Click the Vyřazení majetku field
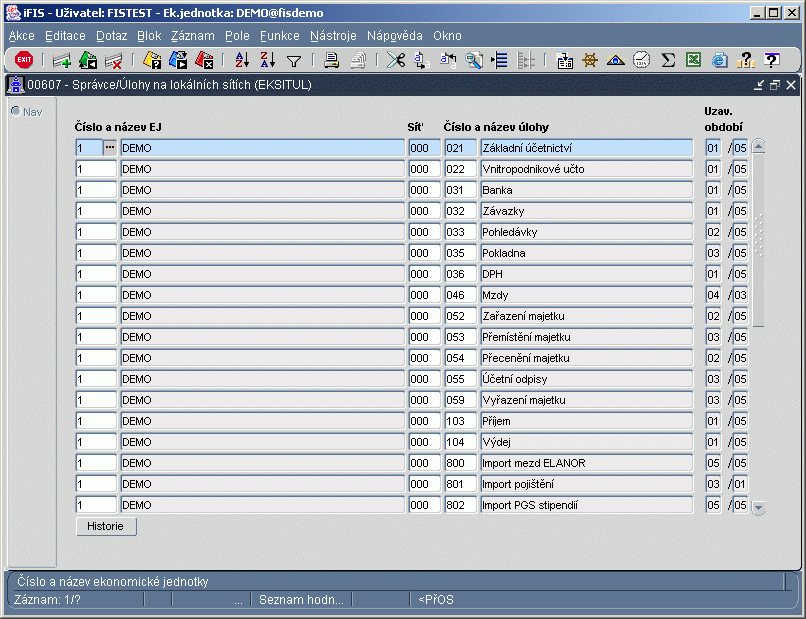Image resolution: width=806 pixels, height=619 pixels. point(587,400)
